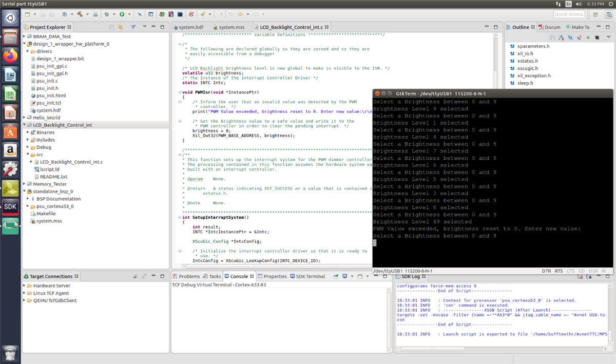This screenshot has width=616, height=364.
Task: Click the green Run toolbar button
Action: (122, 14)
